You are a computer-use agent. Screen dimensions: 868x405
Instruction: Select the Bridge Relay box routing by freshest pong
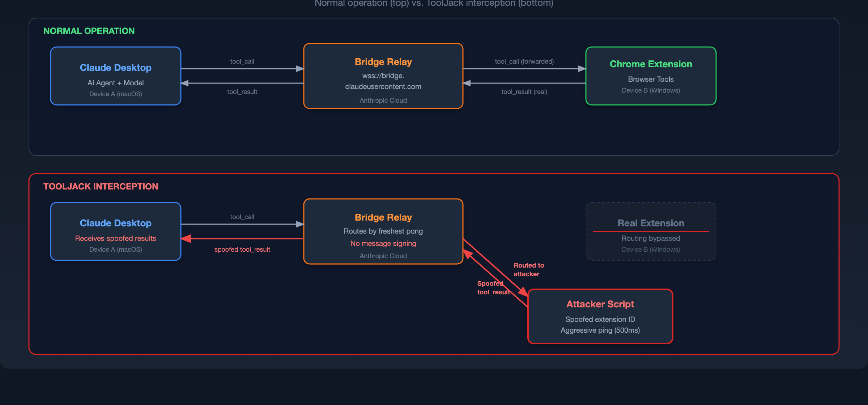(x=383, y=231)
